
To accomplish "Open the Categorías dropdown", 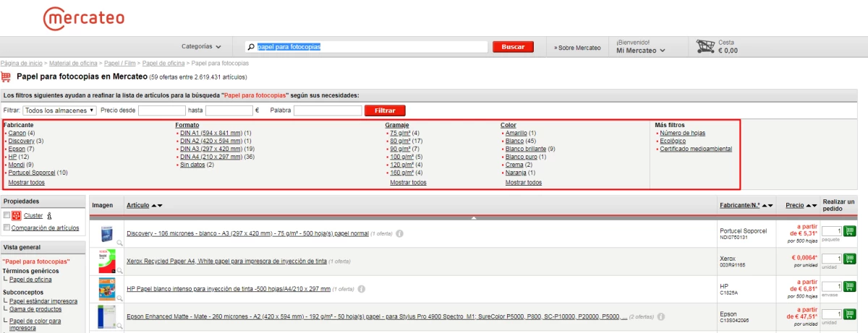I will [201, 47].
